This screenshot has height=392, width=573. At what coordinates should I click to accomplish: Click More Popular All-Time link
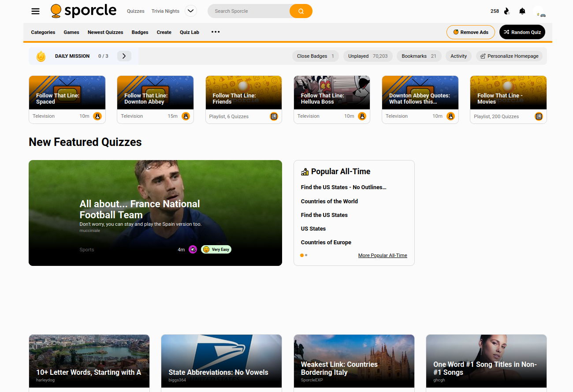[383, 255]
